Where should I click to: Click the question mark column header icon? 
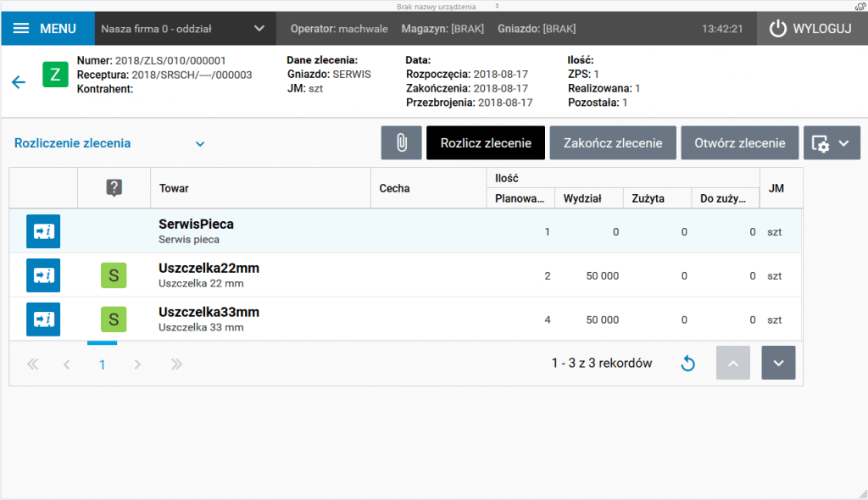coord(114,188)
